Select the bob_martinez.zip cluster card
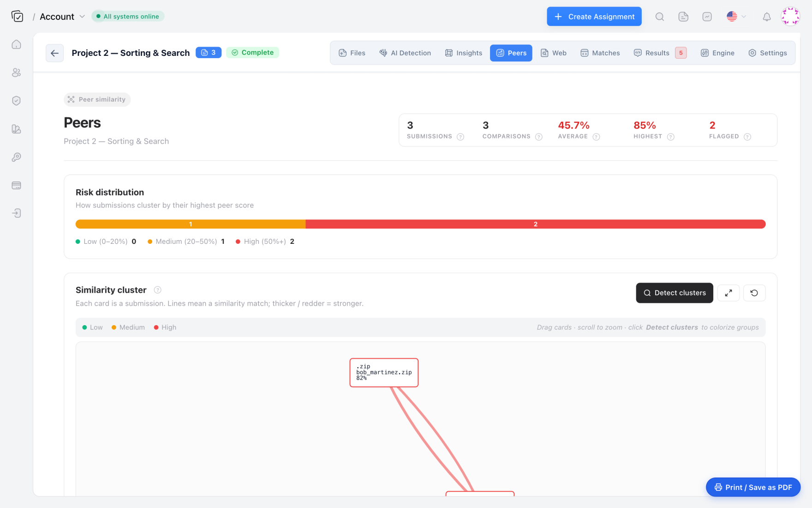This screenshot has width=812, height=508. click(x=384, y=373)
